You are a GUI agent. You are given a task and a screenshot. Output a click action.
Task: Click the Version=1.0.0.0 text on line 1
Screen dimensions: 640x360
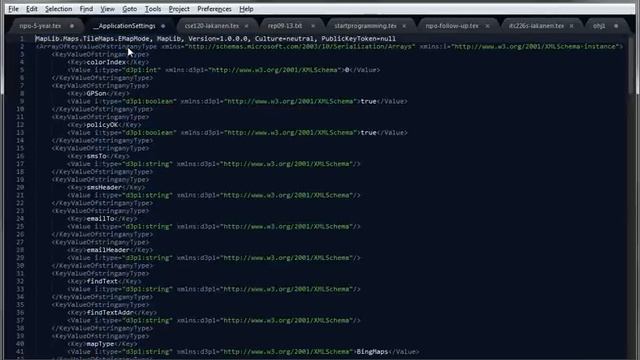[218, 39]
